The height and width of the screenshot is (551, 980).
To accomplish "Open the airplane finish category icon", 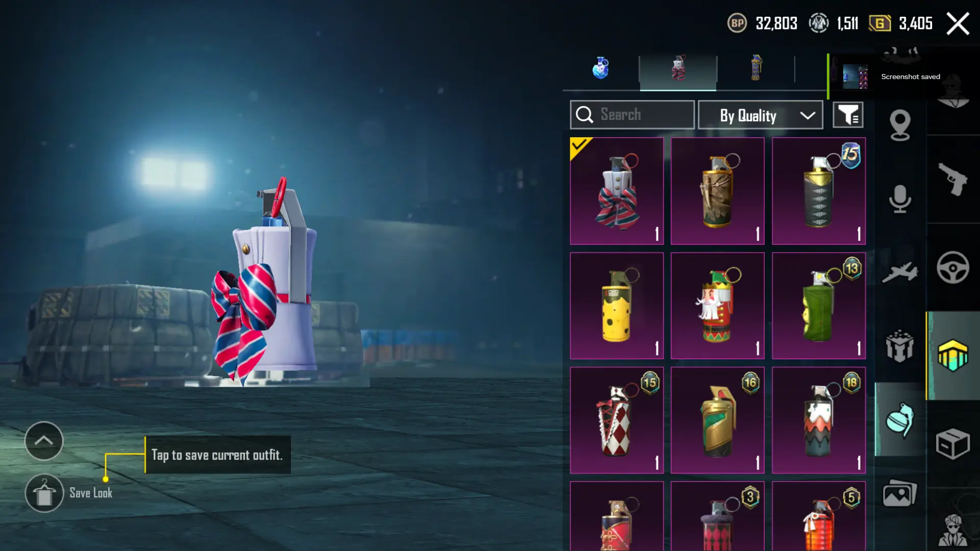I will pos(900,272).
